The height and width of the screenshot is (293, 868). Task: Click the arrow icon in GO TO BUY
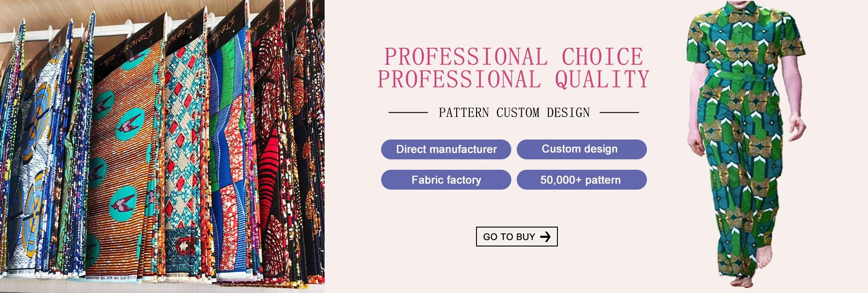(x=546, y=237)
